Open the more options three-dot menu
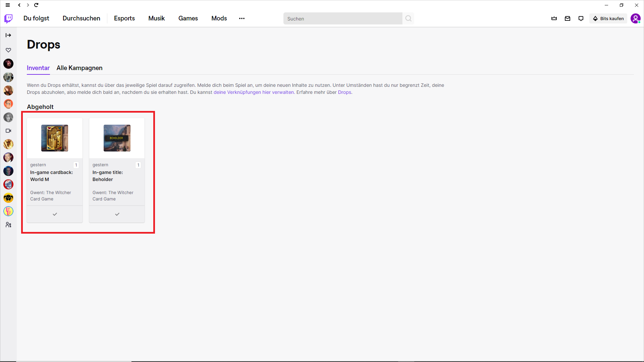The width and height of the screenshot is (644, 362). (242, 18)
